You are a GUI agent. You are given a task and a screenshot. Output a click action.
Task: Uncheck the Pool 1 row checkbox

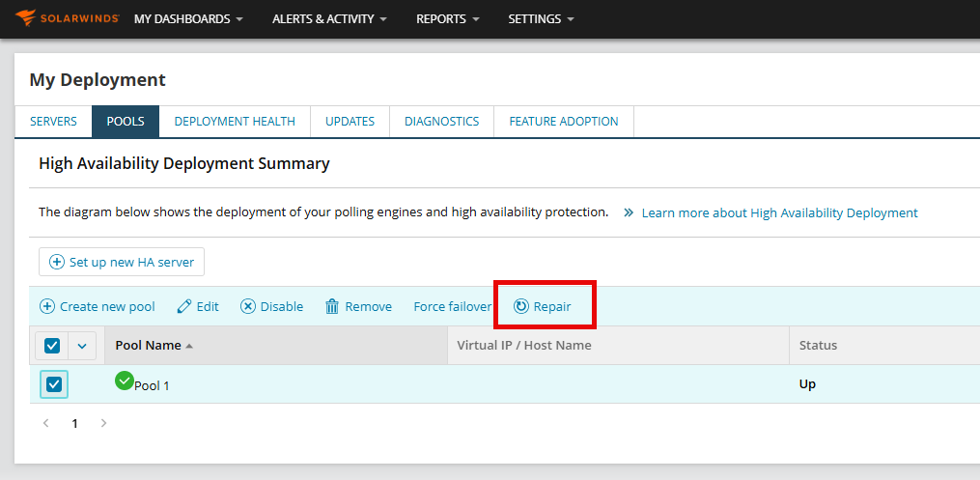tap(54, 384)
